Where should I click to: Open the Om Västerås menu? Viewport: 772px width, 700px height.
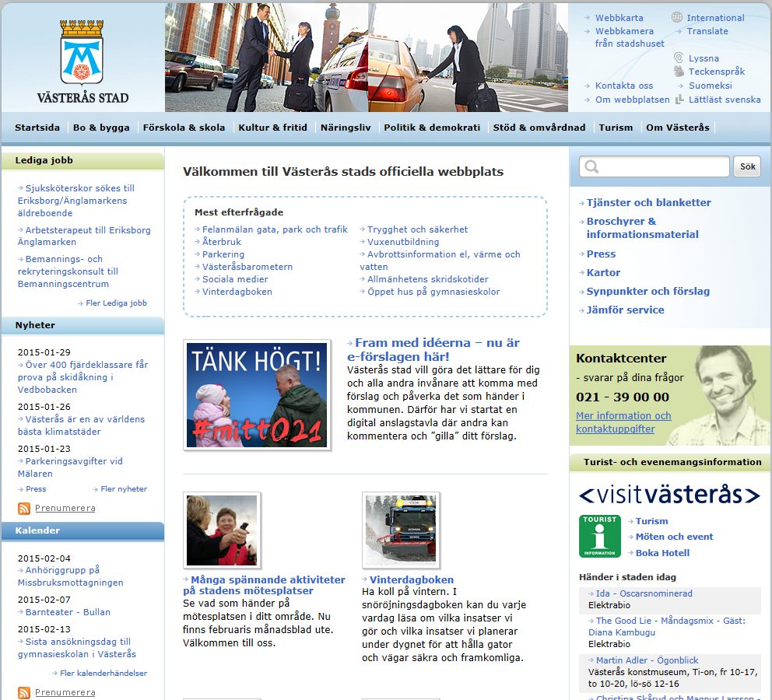[x=678, y=128]
